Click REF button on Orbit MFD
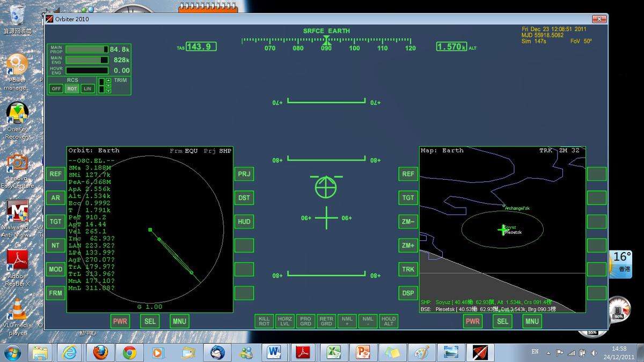Screen dimensions: 644x362 [56, 174]
